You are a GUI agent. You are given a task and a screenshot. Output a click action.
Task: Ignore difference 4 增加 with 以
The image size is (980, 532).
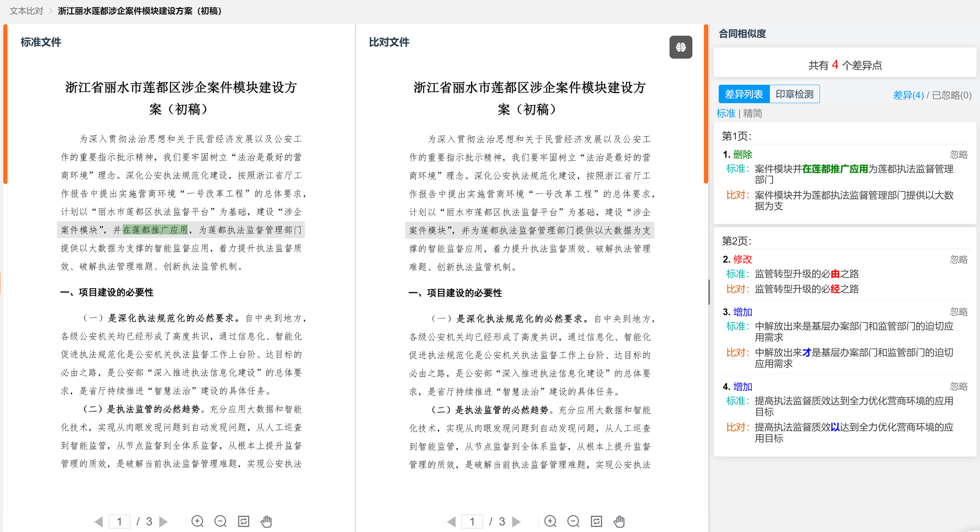point(959,387)
